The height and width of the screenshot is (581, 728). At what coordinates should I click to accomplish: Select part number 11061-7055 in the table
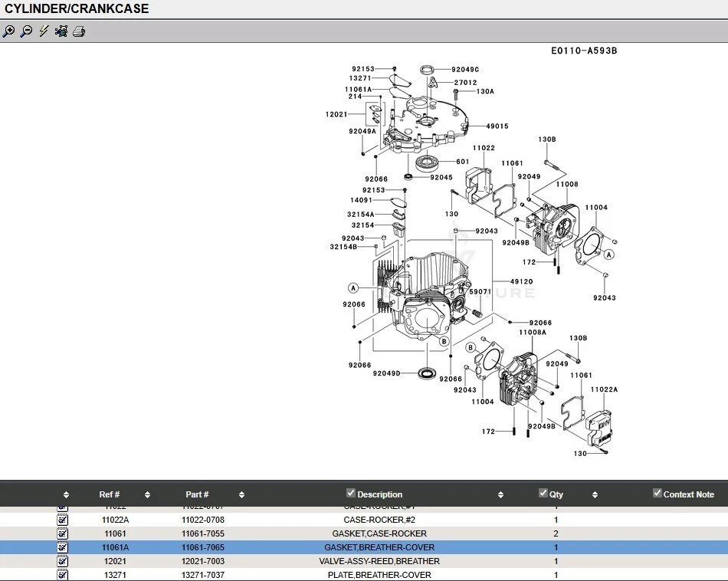pyautogui.click(x=202, y=533)
